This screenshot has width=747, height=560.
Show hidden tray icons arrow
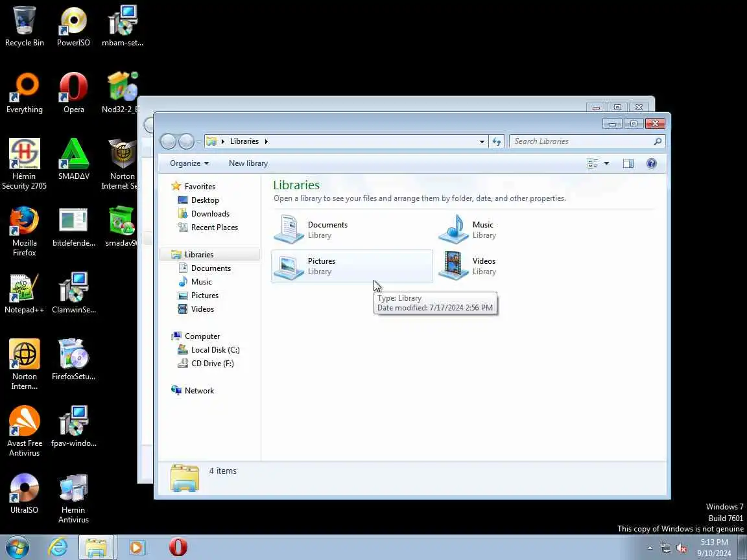point(650,548)
